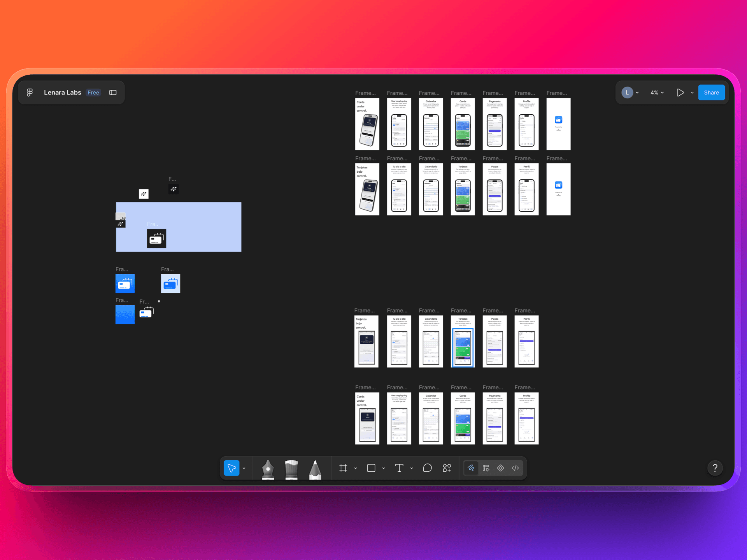Image resolution: width=747 pixels, height=560 pixels.
Task: Open the Actions components tool
Action: [x=447, y=468]
